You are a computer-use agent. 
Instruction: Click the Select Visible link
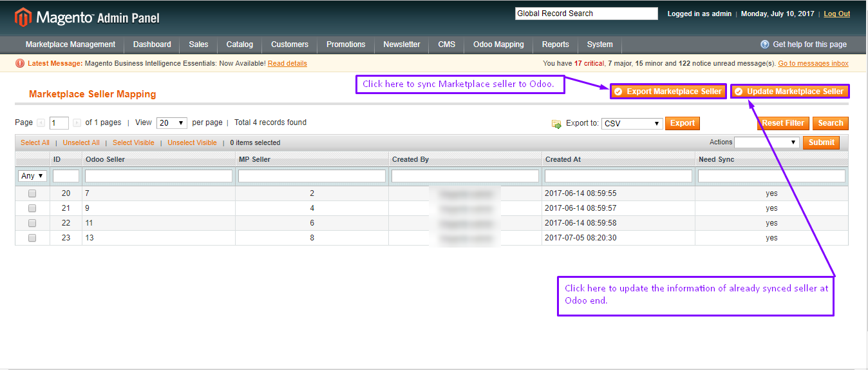click(133, 142)
